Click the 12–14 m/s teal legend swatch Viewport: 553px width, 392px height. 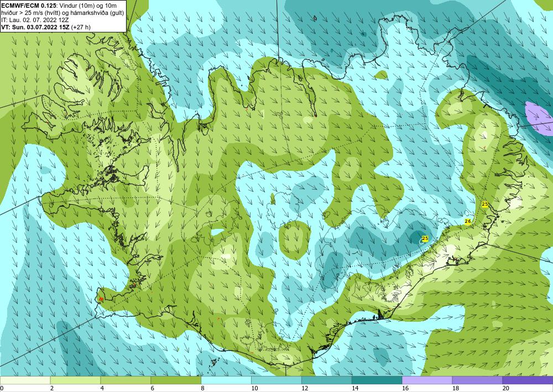coord(327,380)
